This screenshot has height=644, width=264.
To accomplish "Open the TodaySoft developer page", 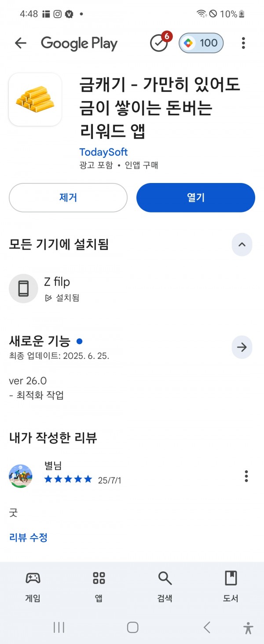I will 103,152.
